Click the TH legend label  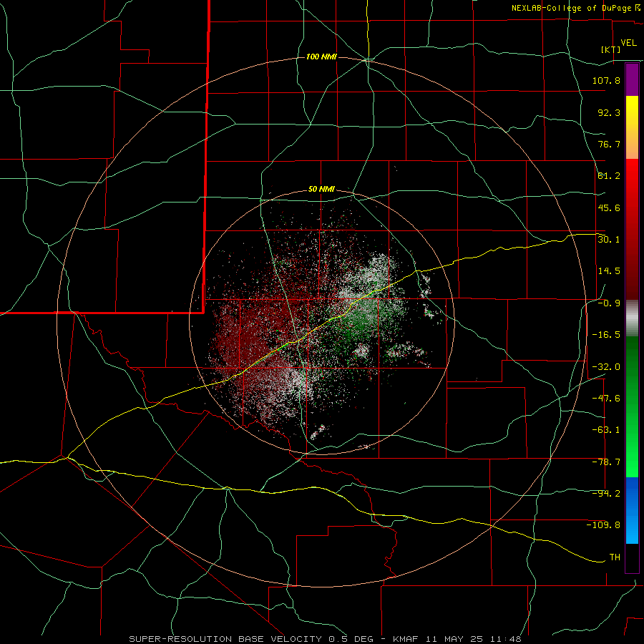pos(615,557)
